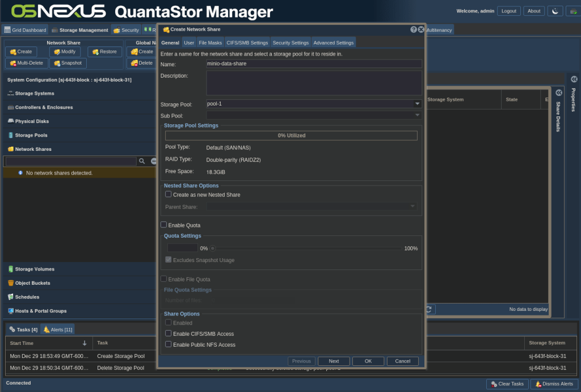
Task: Click the Restore network share icon
Action: (104, 51)
